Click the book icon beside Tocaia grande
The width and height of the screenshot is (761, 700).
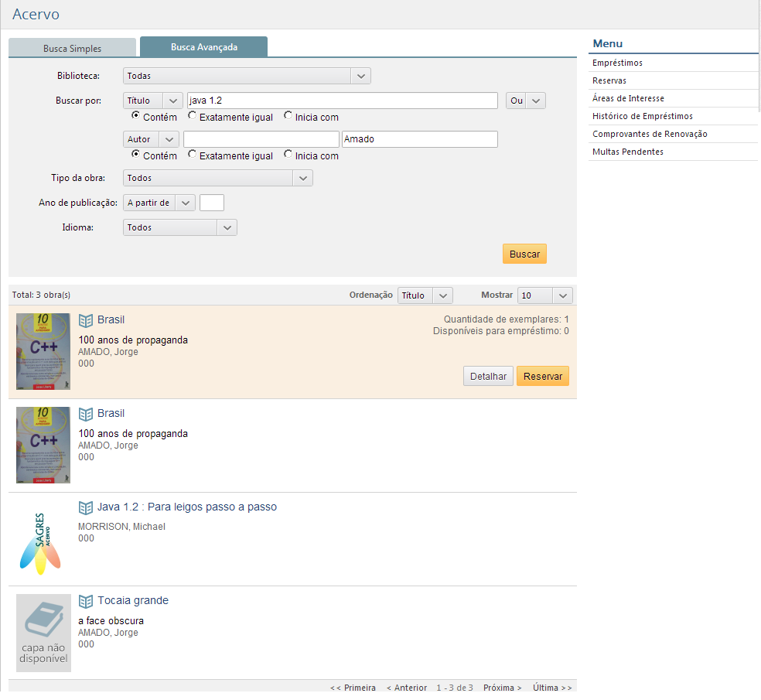86,601
